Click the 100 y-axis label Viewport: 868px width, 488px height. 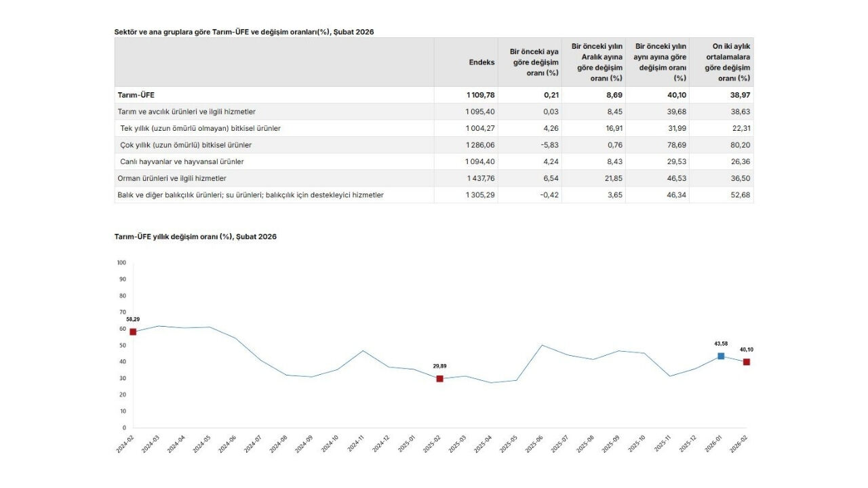click(121, 262)
